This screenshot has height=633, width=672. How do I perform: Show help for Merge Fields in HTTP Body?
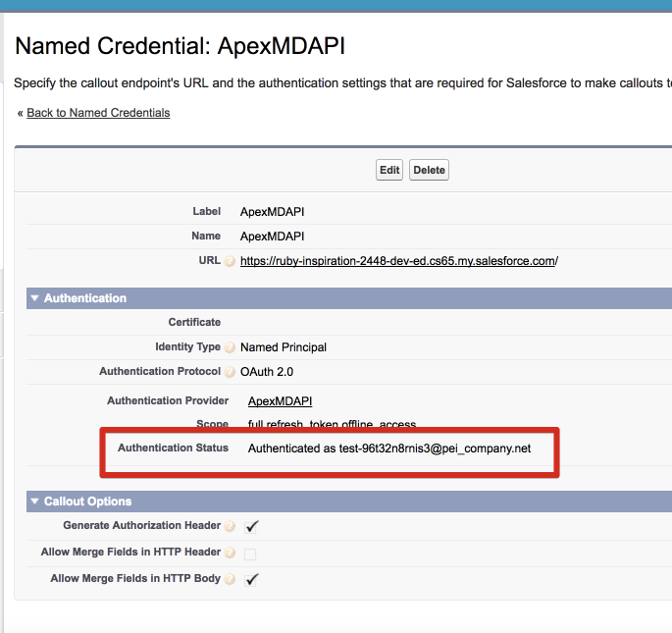pyautogui.click(x=230, y=579)
